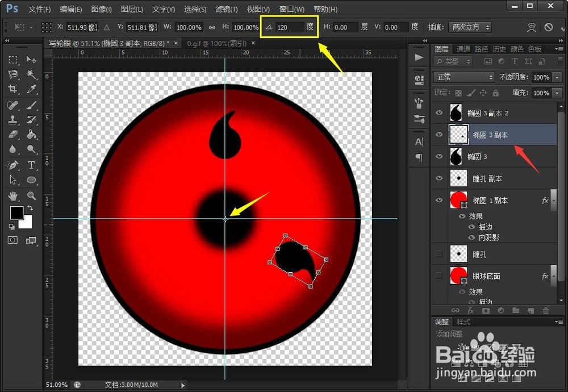
Task: Create a new group folder icon
Action: [x=516, y=311]
